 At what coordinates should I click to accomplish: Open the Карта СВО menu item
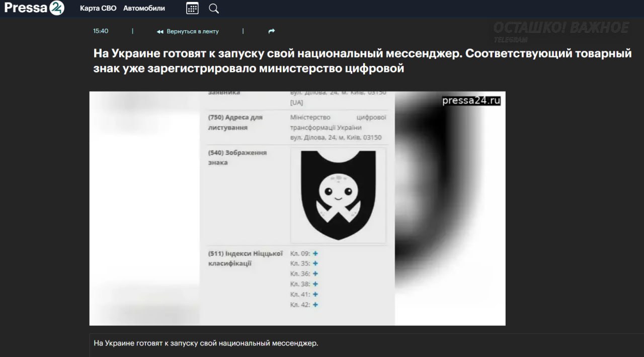point(98,8)
